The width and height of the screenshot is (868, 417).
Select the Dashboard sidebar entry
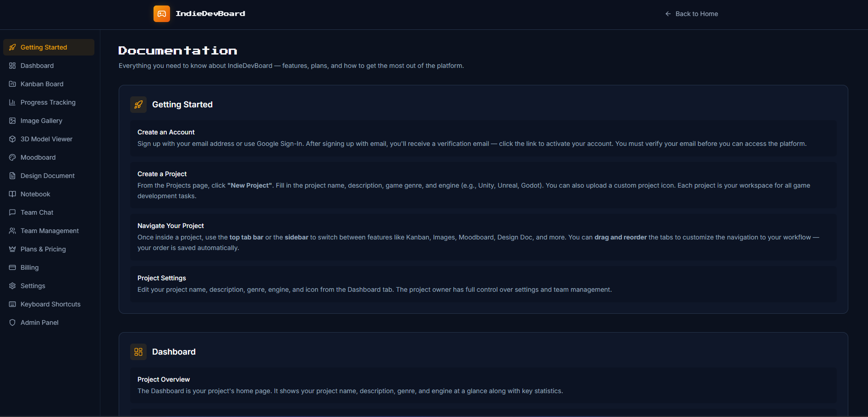(37, 66)
